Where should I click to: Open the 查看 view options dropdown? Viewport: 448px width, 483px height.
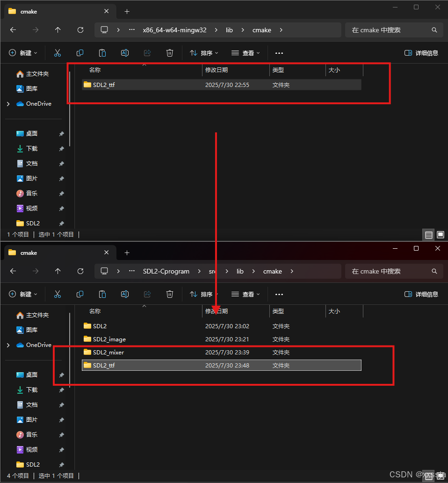(x=246, y=52)
